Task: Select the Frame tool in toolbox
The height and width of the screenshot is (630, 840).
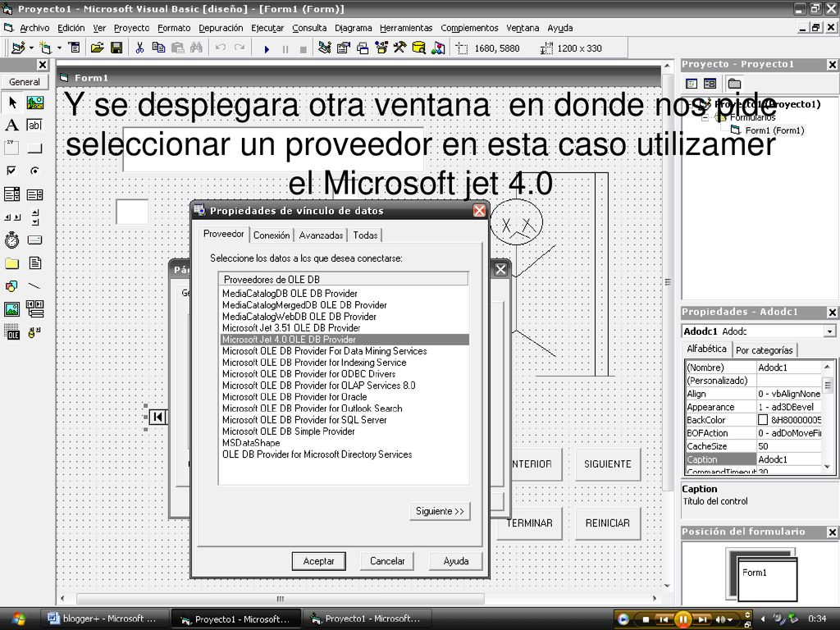Action: point(11,148)
